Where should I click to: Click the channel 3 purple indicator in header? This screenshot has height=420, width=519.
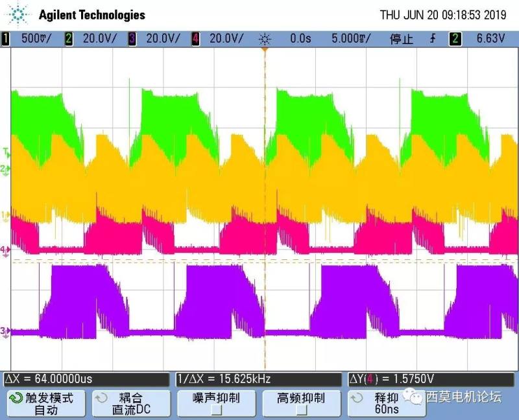point(132,39)
